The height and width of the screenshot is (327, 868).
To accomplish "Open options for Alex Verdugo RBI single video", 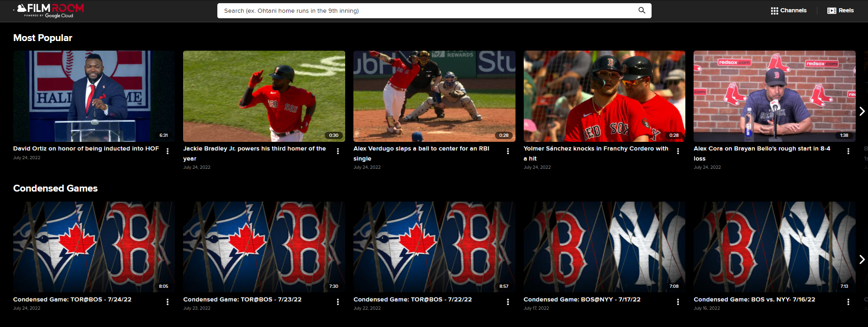I will coord(508,151).
